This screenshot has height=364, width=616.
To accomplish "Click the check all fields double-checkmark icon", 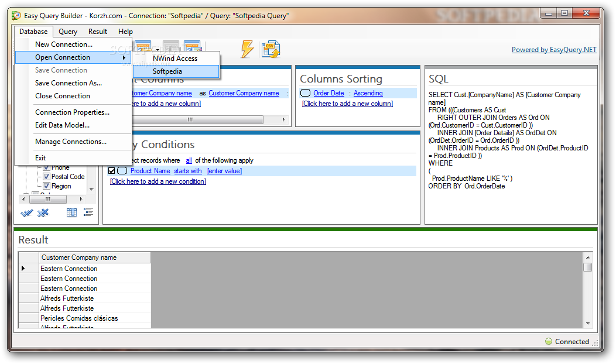I will pos(27,213).
